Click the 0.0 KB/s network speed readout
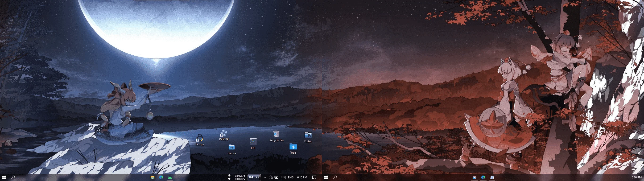644x181 pixels. pyautogui.click(x=240, y=177)
